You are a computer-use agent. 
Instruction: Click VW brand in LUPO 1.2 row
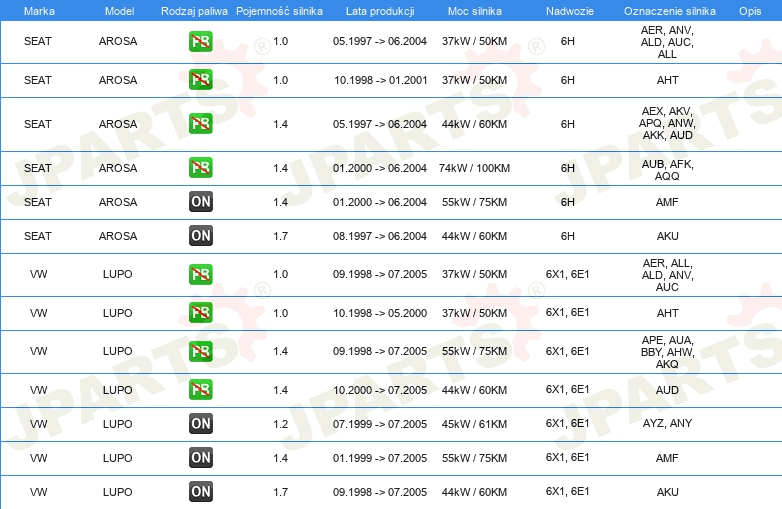click(38, 424)
